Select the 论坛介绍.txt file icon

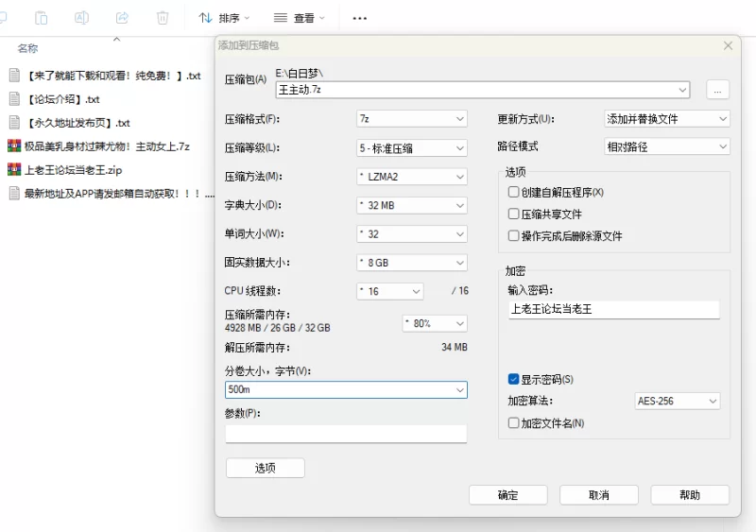pos(14,99)
